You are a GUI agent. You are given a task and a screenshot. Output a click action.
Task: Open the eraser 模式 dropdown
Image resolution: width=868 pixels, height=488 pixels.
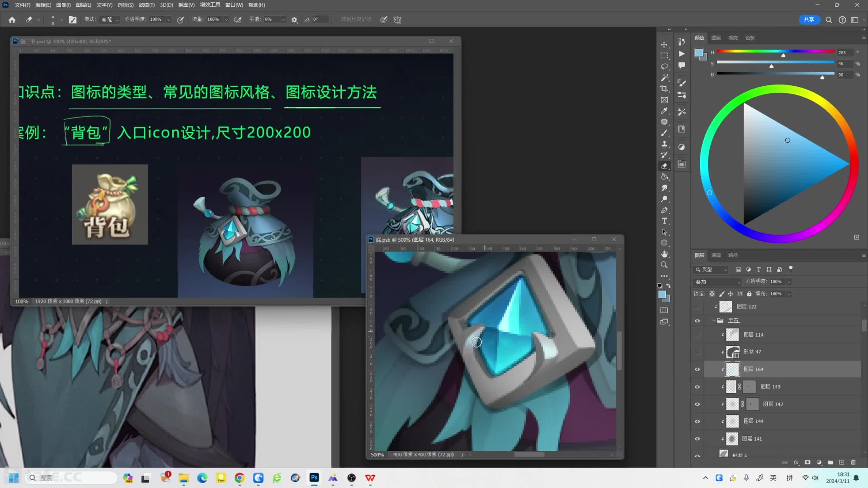coord(110,20)
